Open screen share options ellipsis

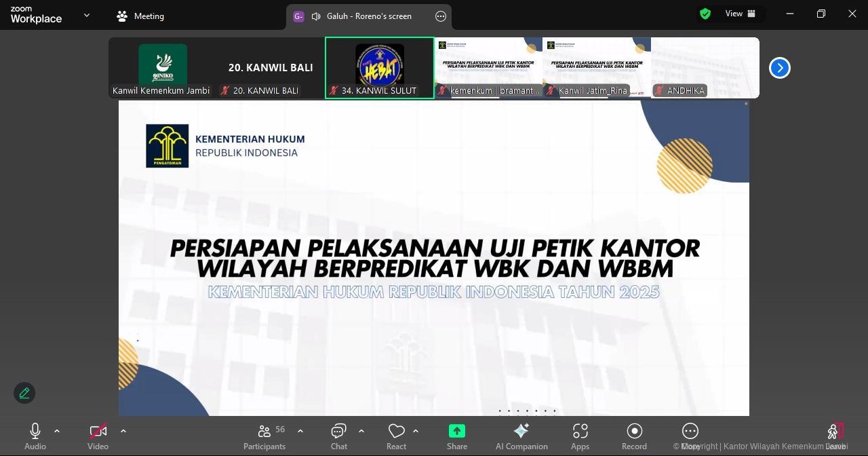click(x=441, y=16)
